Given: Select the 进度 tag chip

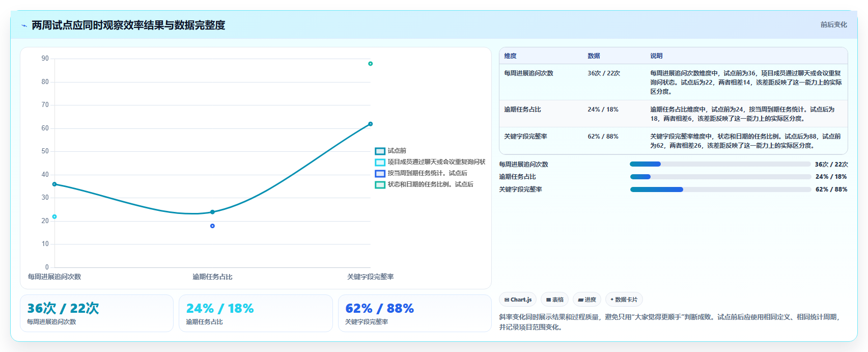Looking at the screenshot, I should click(587, 300).
